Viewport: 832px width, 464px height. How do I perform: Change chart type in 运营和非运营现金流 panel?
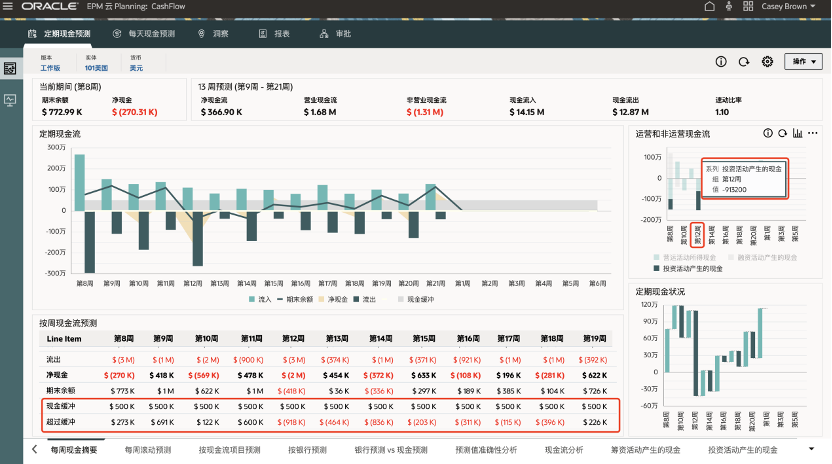[798, 133]
